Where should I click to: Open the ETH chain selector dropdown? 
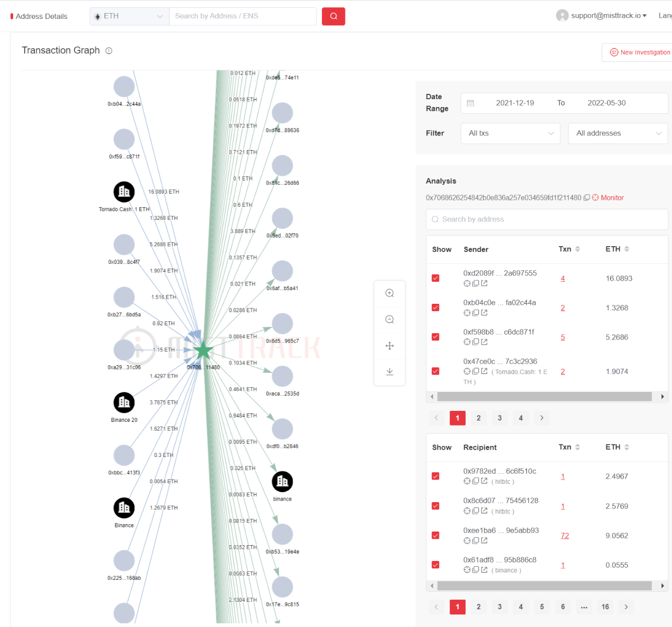coord(129,16)
